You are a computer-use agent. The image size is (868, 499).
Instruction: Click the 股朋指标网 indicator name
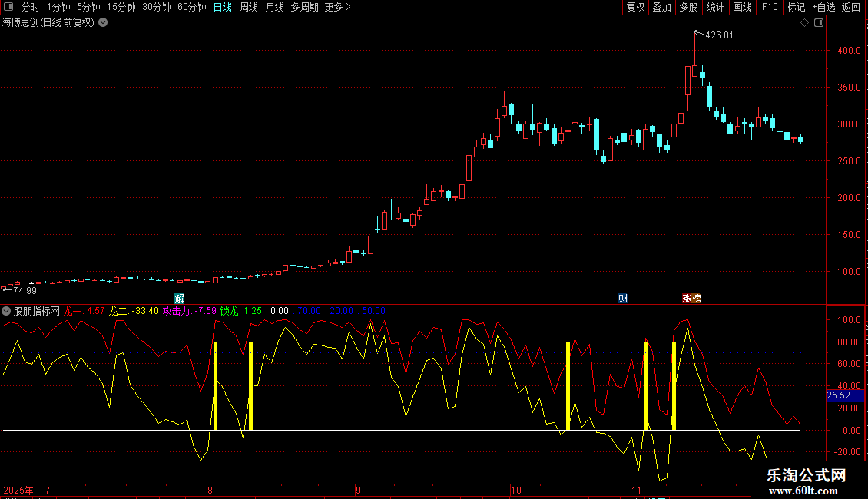pos(37,311)
